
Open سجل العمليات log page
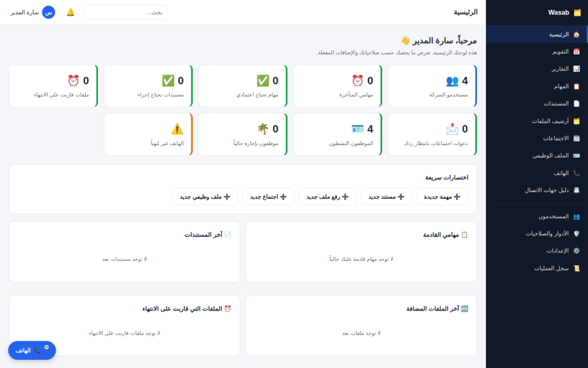coord(537,268)
